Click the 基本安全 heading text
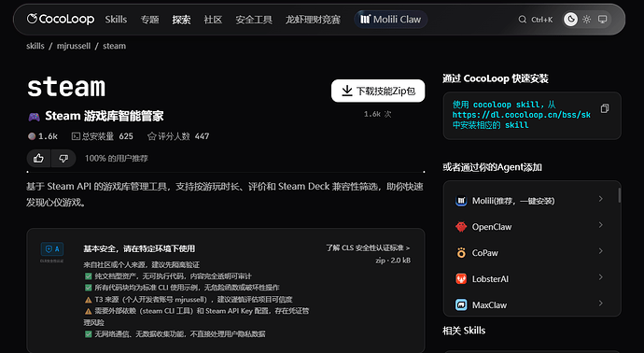 pos(139,248)
